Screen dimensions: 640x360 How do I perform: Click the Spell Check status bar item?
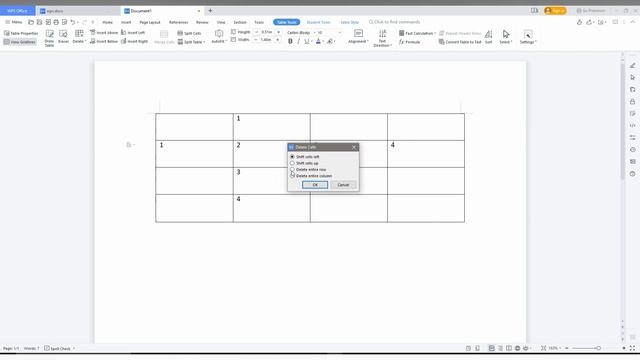(x=60, y=349)
